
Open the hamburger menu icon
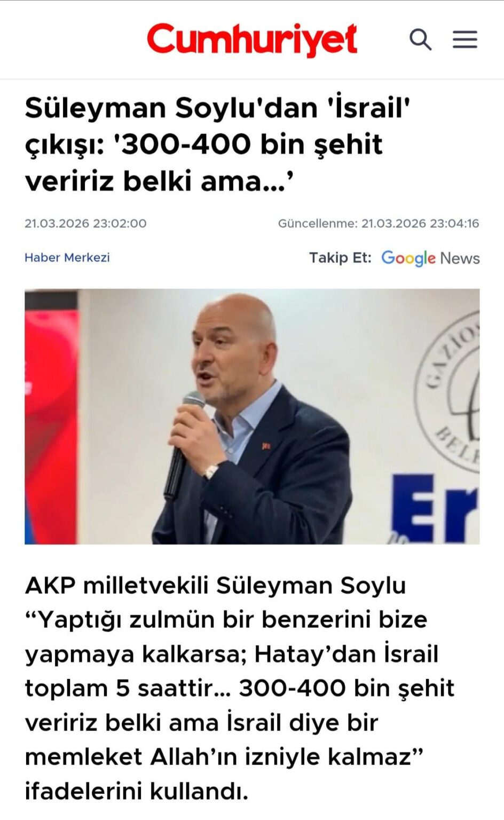pyautogui.click(x=465, y=40)
